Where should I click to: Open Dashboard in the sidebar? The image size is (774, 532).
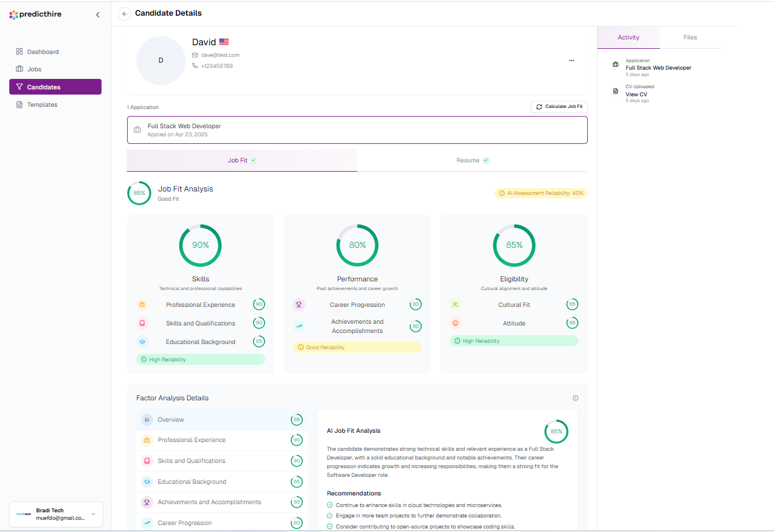tap(42, 52)
